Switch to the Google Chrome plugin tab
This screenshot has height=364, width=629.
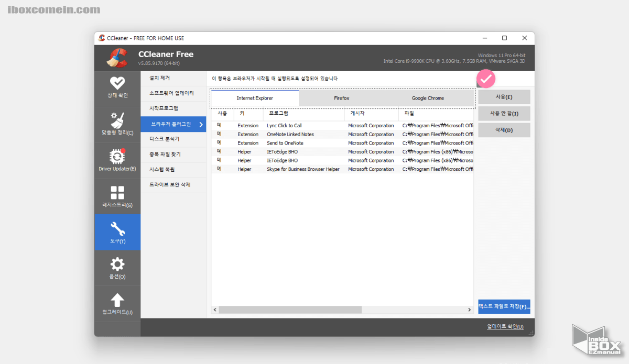point(429,98)
